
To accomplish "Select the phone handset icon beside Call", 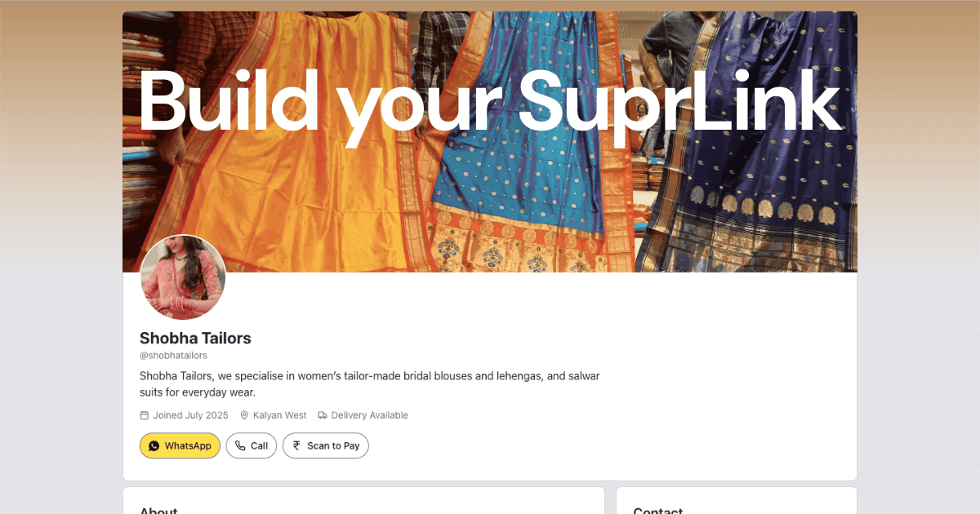I will pyautogui.click(x=239, y=445).
